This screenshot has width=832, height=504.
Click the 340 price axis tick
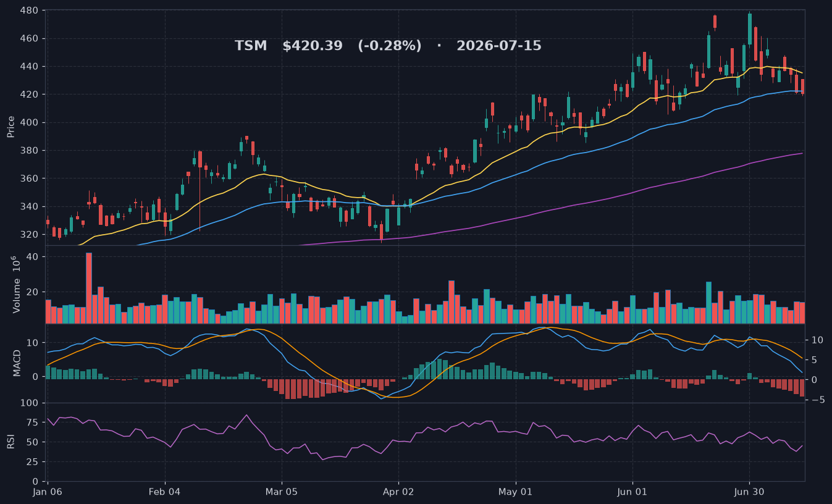pos(30,206)
